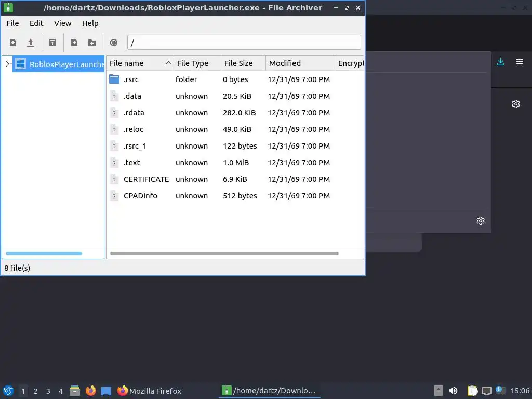Switch to desktop 1 in the pager

23,391
